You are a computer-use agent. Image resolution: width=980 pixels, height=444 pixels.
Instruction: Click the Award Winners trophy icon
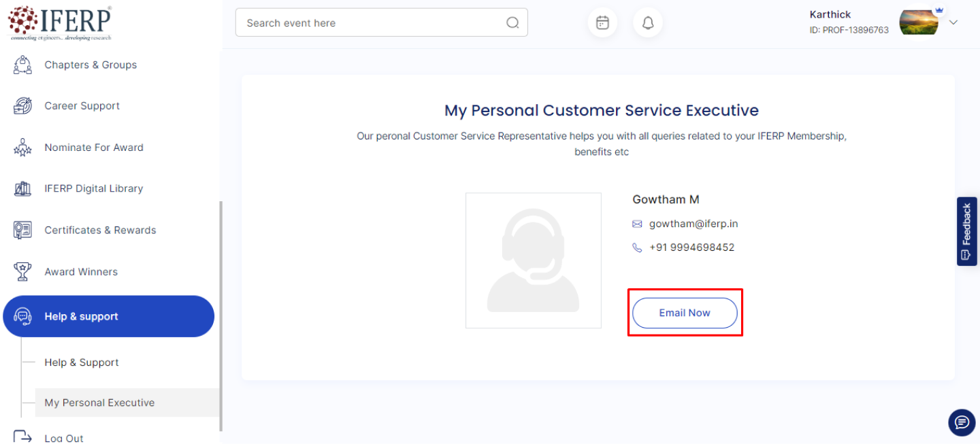tap(22, 272)
